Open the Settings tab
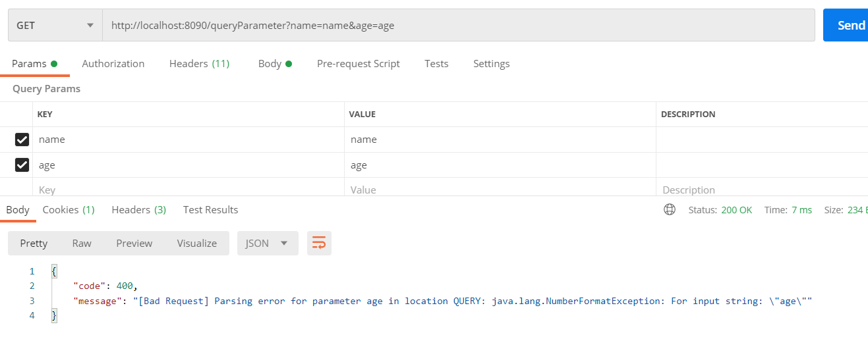This screenshot has width=868, height=339. 492,64
